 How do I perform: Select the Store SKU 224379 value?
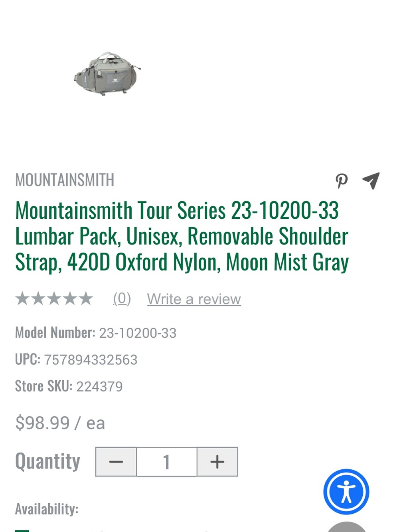99,387
